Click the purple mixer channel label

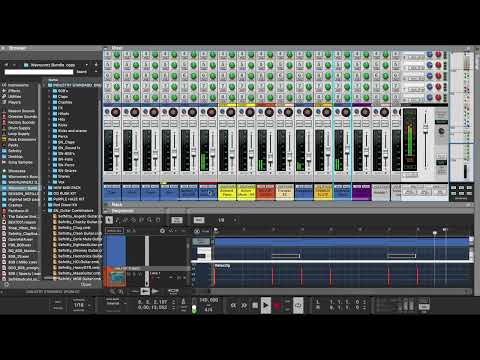pos(362,192)
